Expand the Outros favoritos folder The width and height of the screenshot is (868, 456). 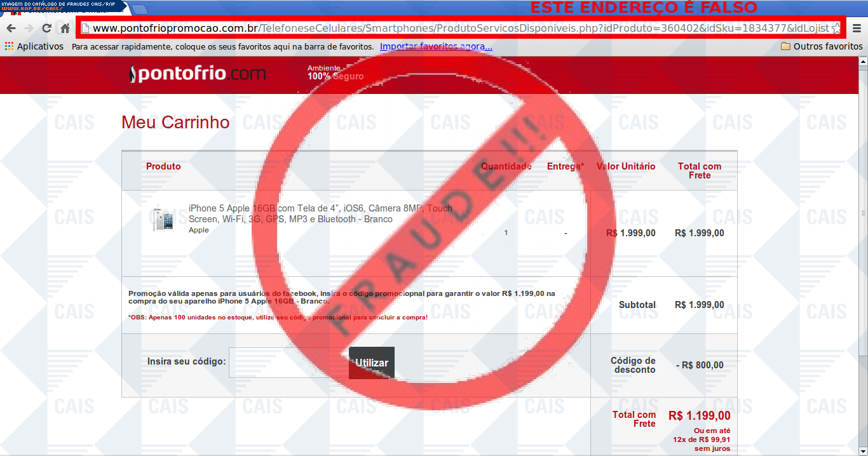[821, 46]
